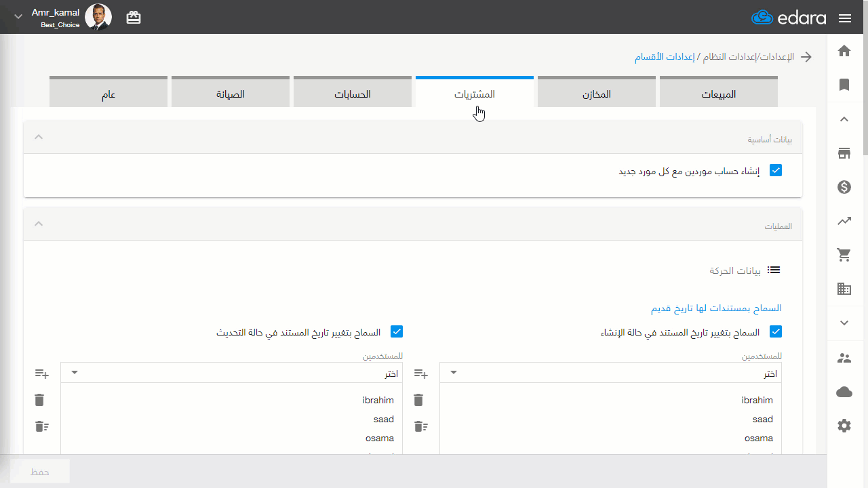Open the hamburger main menu

[845, 18]
